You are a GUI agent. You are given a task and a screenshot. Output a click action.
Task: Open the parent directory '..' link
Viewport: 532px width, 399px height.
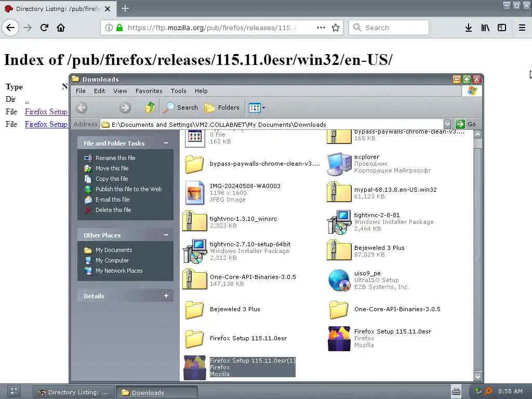click(27, 99)
